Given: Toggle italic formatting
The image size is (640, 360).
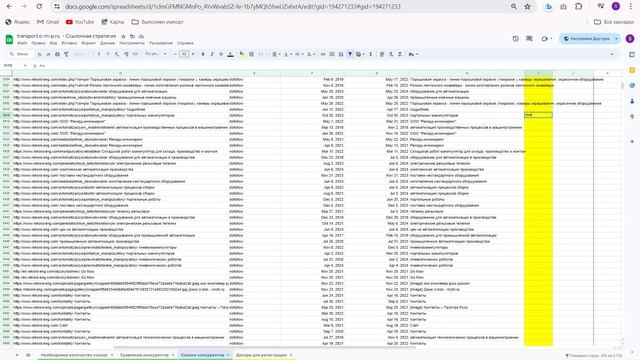Looking at the screenshot, I should [212, 54].
